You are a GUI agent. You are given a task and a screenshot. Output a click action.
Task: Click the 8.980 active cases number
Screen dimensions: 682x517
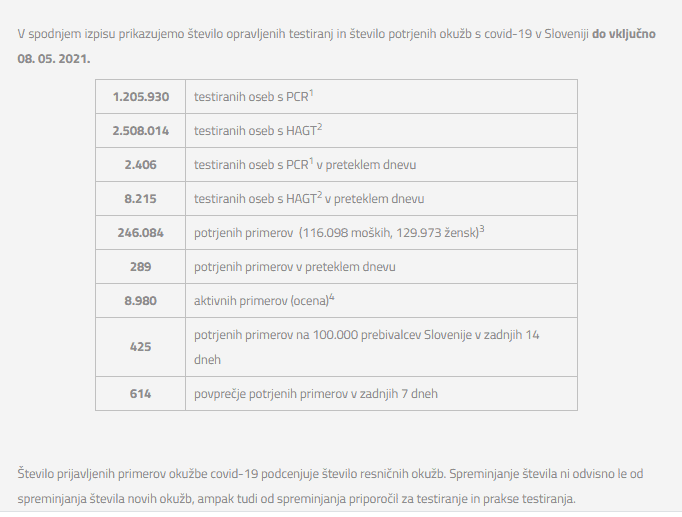(x=140, y=301)
